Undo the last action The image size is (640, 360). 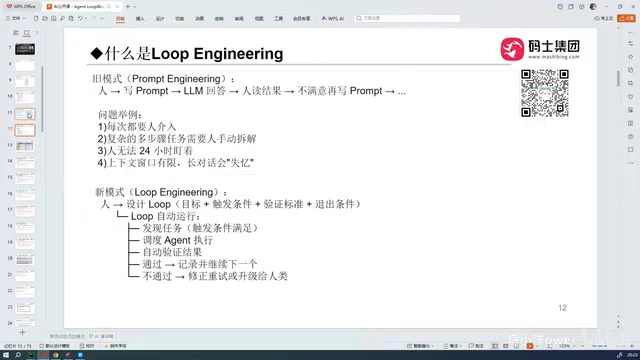(80, 18)
